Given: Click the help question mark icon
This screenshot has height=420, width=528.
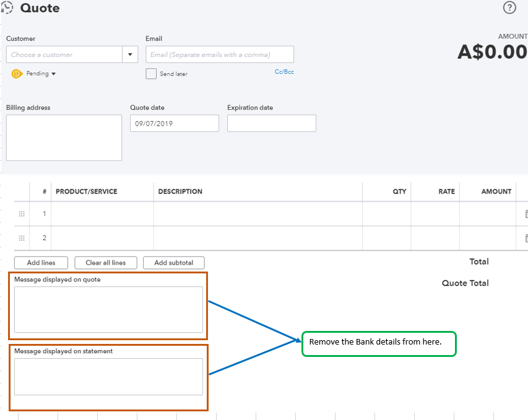Looking at the screenshot, I should coord(509,7).
